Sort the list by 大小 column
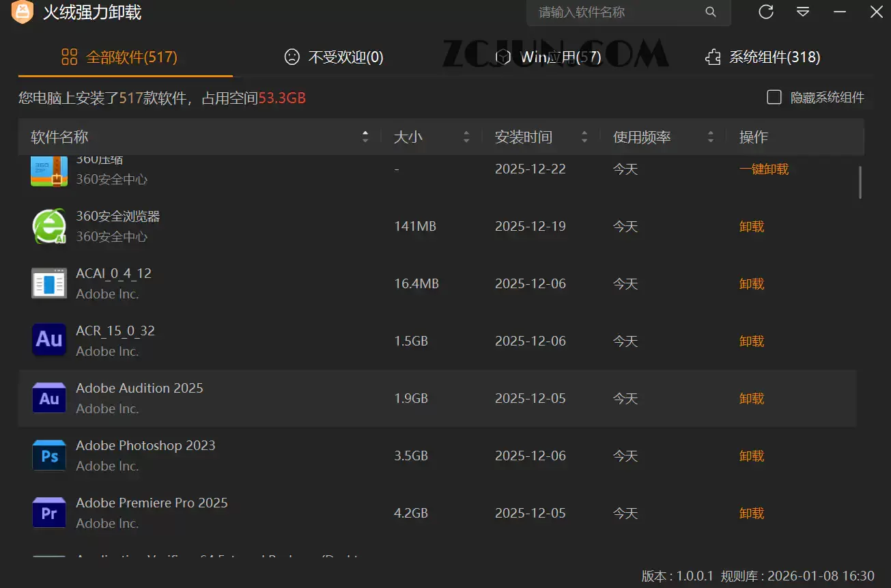Viewport: 891px width, 588px height. (466, 137)
